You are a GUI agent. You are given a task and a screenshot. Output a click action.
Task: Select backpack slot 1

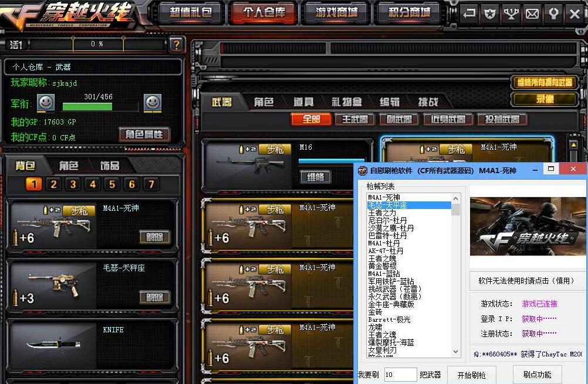click(34, 184)
